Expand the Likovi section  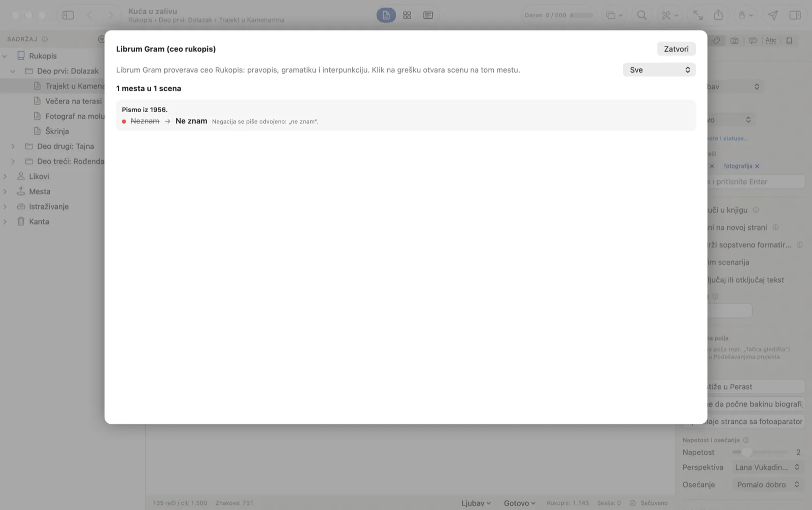5,177
